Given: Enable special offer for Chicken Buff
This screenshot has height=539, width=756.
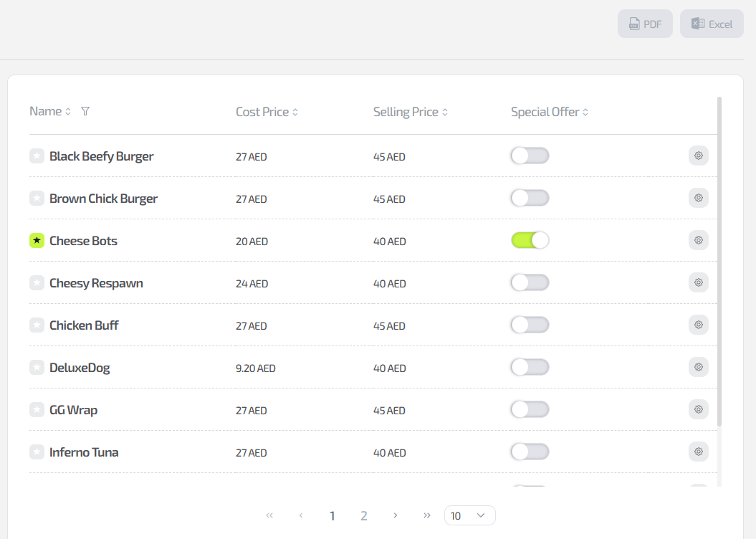Looking at the screenshot, I should [x=530, y=325].
